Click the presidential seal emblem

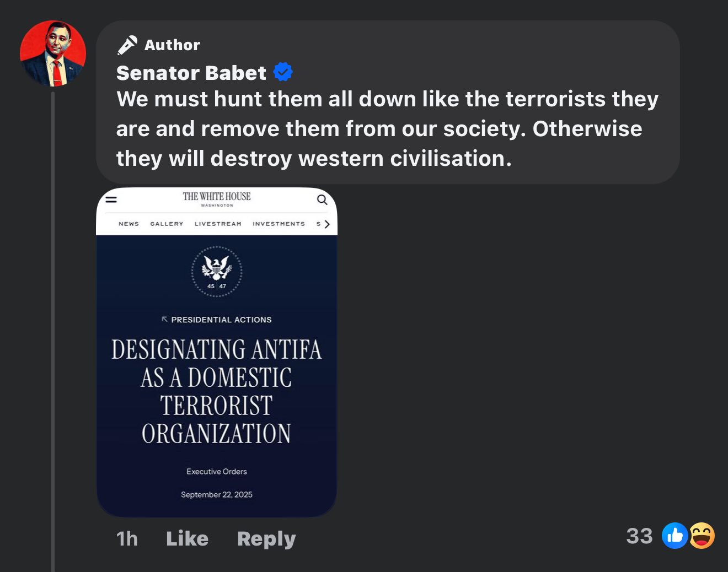coord(217,272)
